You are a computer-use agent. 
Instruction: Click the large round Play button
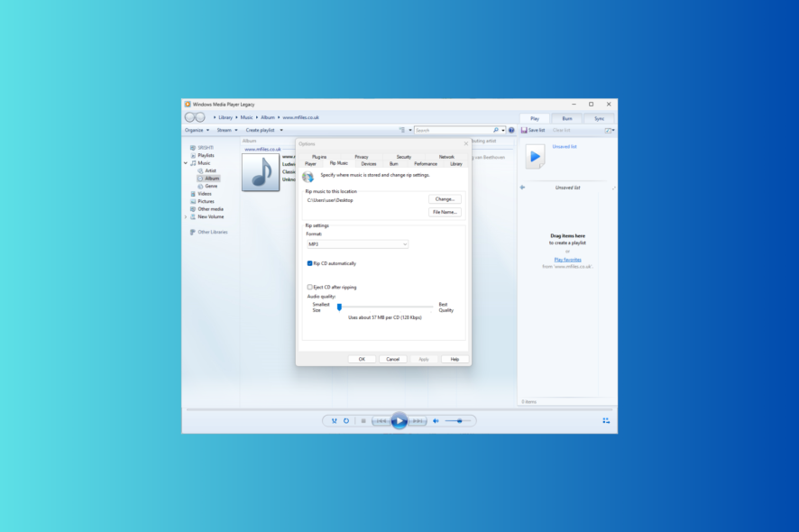[399, 421]
